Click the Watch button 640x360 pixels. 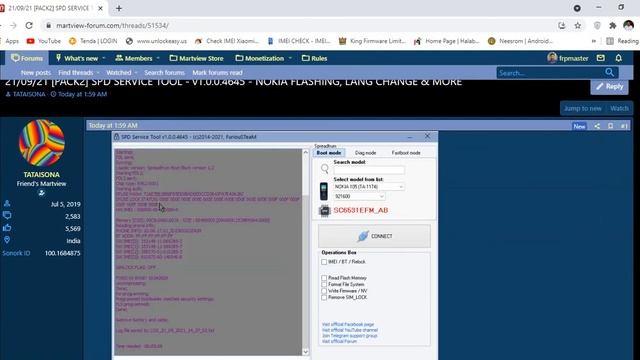619,108
